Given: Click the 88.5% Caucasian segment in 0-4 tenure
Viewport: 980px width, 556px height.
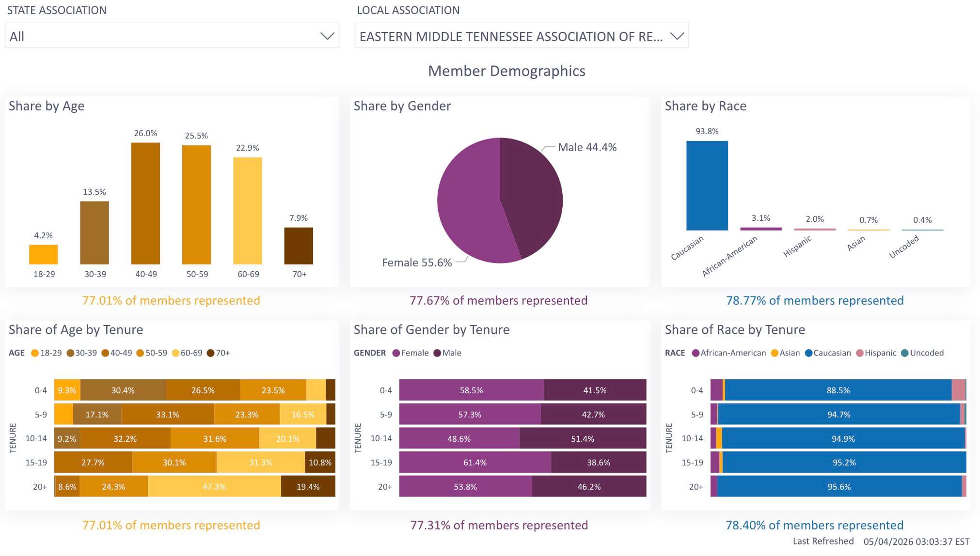Looking at the screenshot, I should point(838,390).
